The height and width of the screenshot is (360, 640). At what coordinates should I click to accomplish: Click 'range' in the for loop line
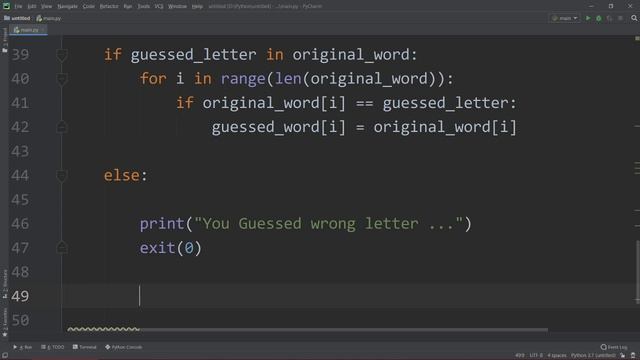(243, 79)
